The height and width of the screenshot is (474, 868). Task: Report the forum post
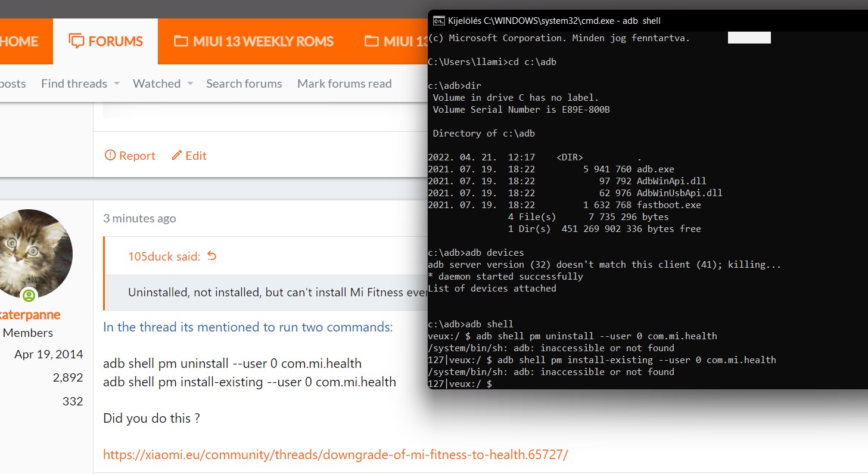130,156
